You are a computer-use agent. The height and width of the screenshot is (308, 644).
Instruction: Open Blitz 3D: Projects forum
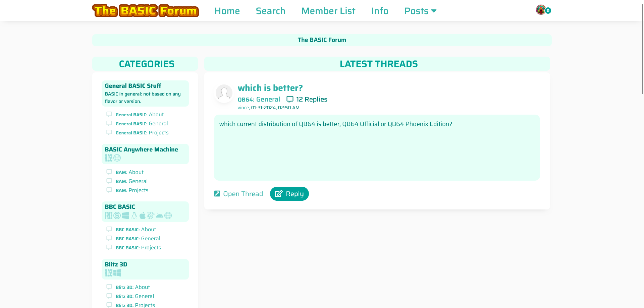(135, 305)
